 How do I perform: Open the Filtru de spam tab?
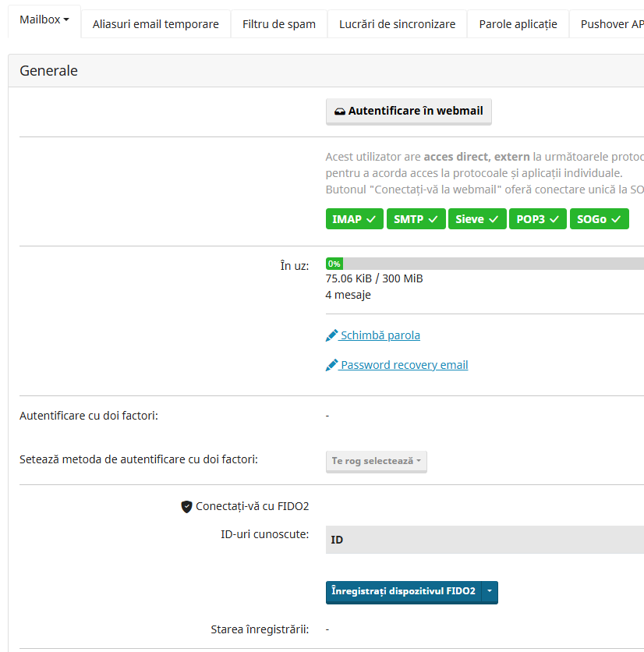pyautogui.click(x=279, y=24)
